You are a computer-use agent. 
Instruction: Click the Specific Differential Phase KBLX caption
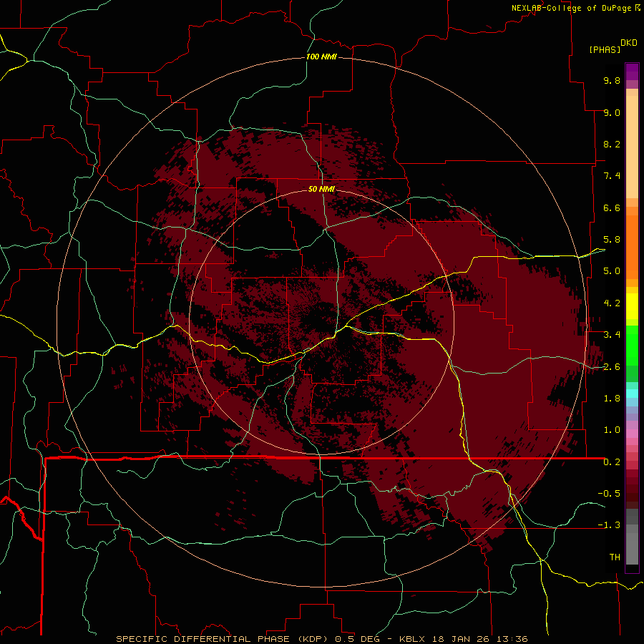pos(322,639)
